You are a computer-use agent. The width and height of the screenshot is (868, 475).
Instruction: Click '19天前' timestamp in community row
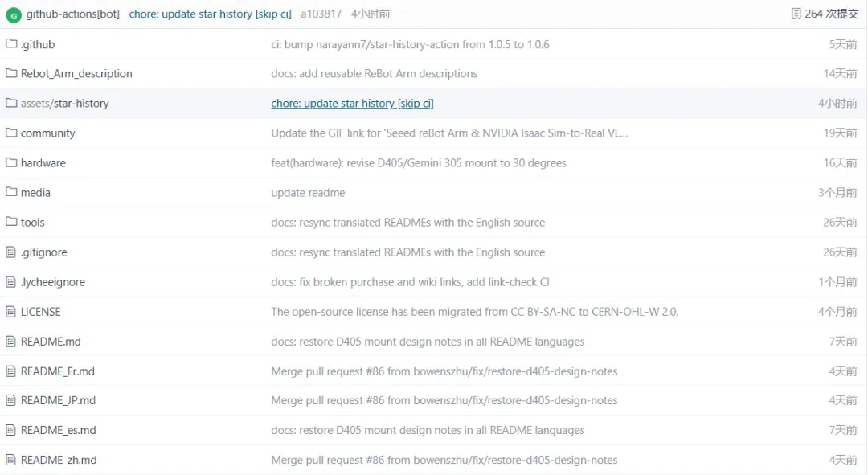click(840, 133)
